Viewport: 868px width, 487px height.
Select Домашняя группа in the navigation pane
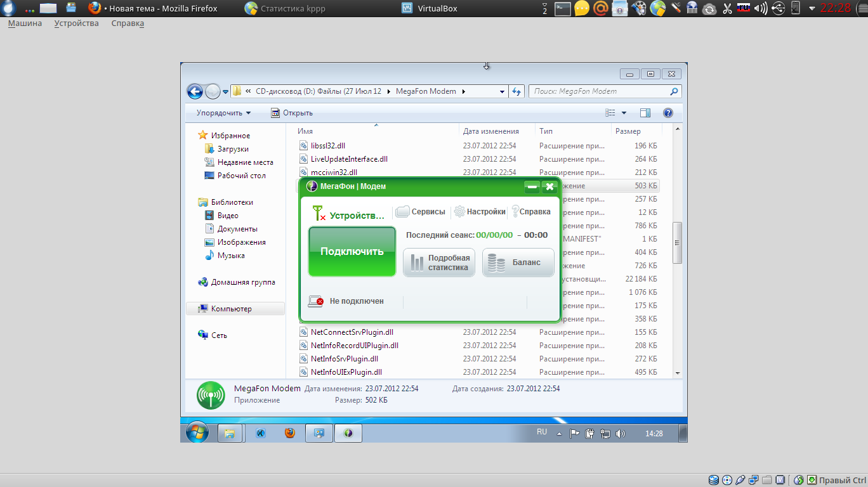[237, 282]
